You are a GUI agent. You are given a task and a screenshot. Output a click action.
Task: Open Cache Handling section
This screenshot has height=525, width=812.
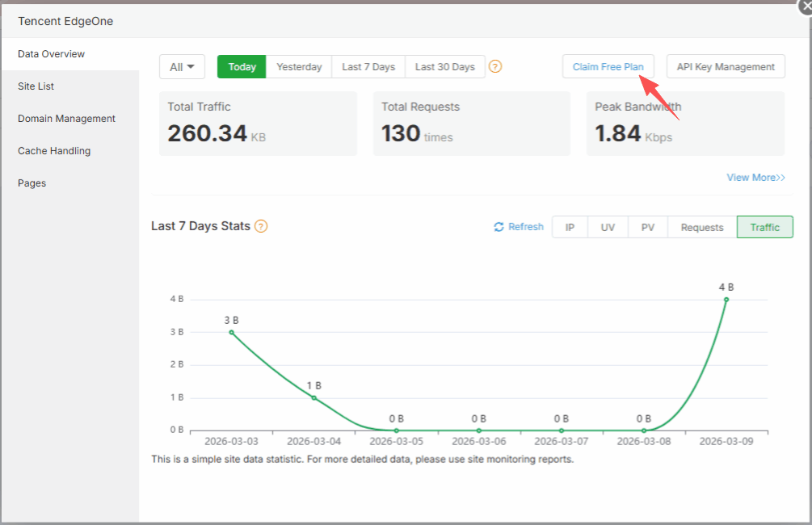pyautogui.click(x=70, y=151)
